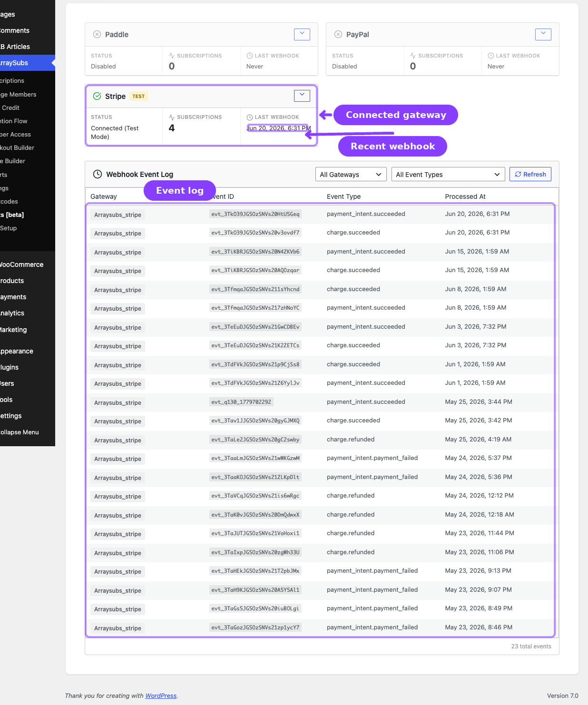
Task: Click the Version 7.0 footer text
Action: 563,695
